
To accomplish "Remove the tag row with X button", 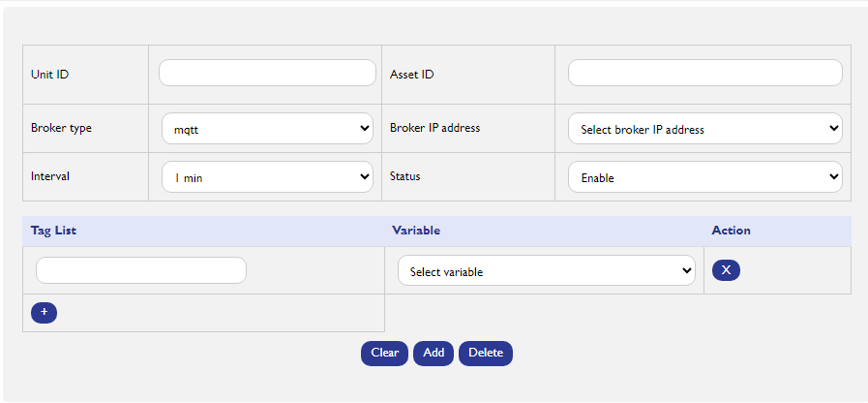I will pyautogui.click(x=726, y=270).
